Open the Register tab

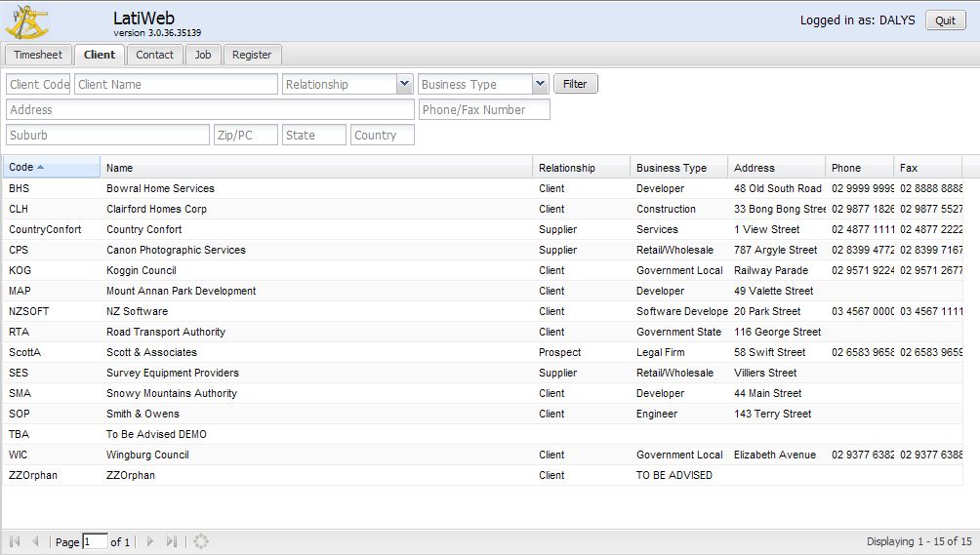[252, 55]
